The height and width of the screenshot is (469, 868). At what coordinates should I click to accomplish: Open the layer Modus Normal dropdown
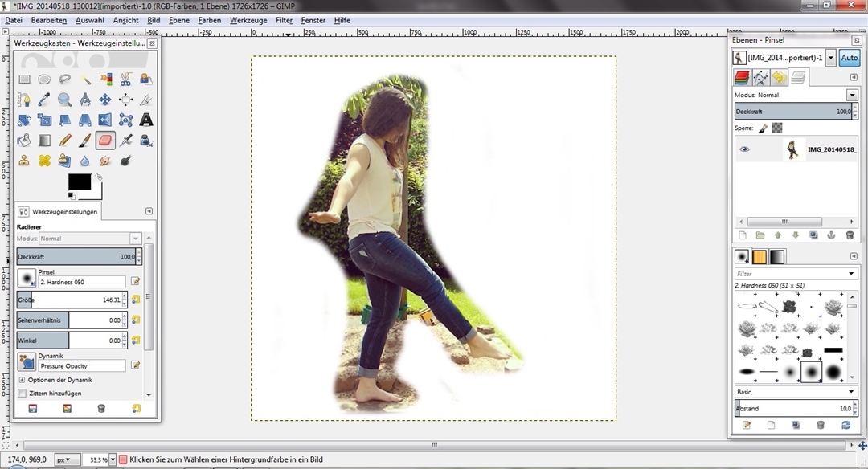851,95
